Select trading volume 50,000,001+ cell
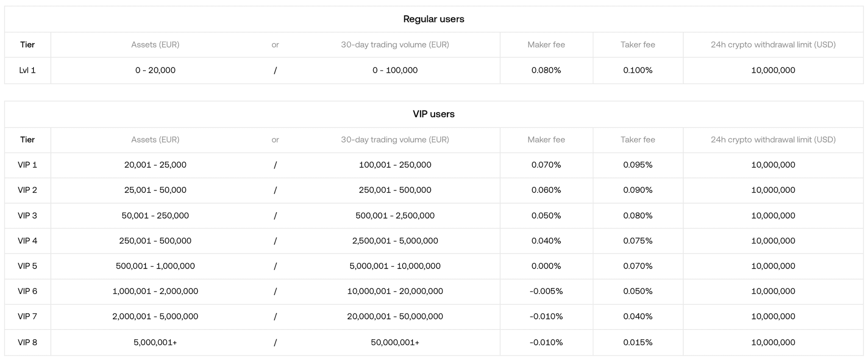The width and height of the screenshot is (868, 360). (395, 342)
